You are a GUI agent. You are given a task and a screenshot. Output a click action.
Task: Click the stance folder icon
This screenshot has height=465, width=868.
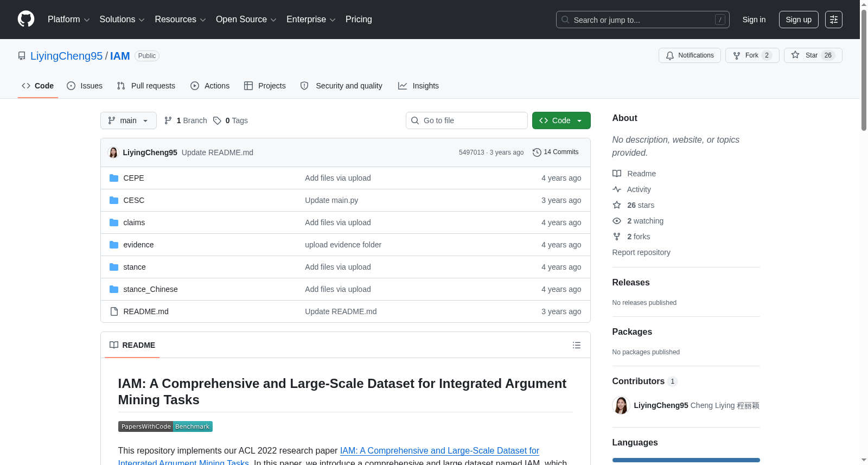(x=114, y=267)
